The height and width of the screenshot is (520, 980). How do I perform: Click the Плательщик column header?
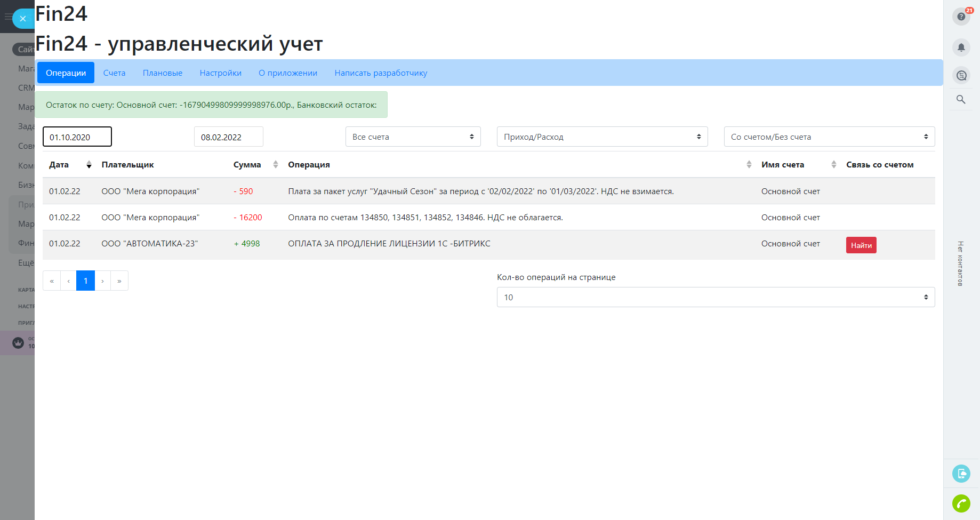(x=127, y=165)
